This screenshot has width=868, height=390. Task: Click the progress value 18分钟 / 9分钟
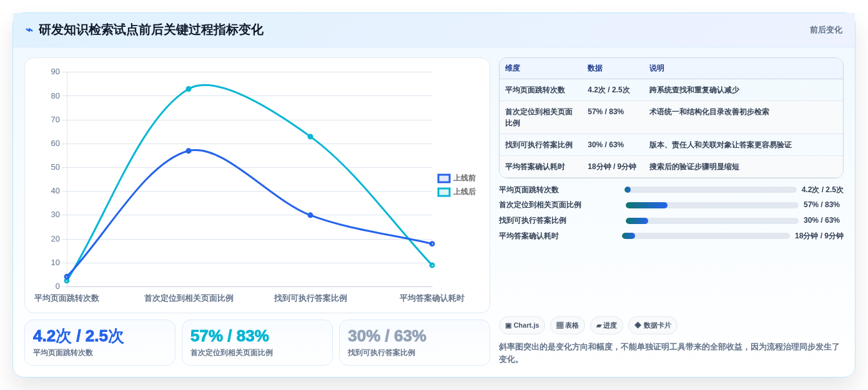coord(819,236)
